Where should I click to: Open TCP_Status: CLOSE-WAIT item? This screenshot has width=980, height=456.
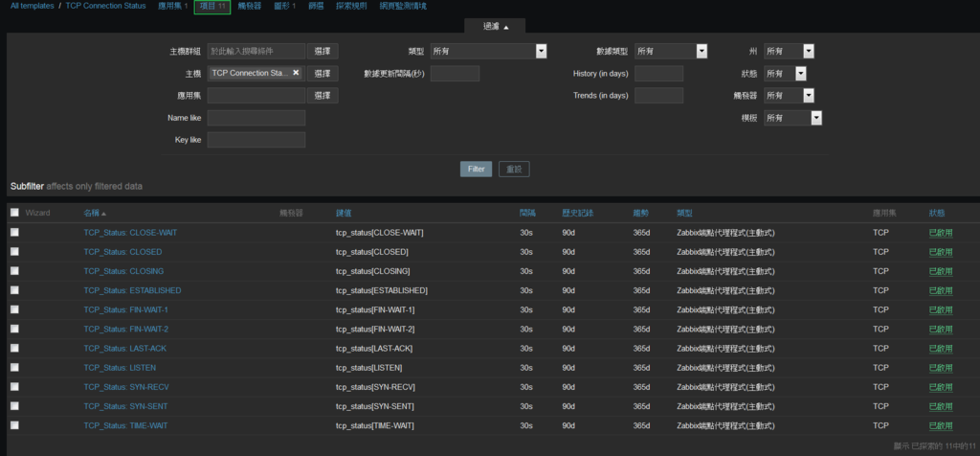pyautogui.click(x=130, y=233)
